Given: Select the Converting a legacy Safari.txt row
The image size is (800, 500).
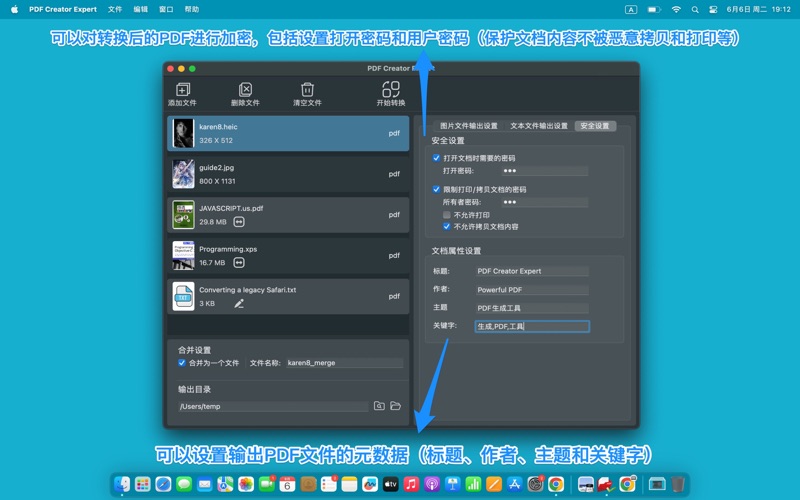Looking at the screenshot, I should pyautogui.click(x=288, y=296).
